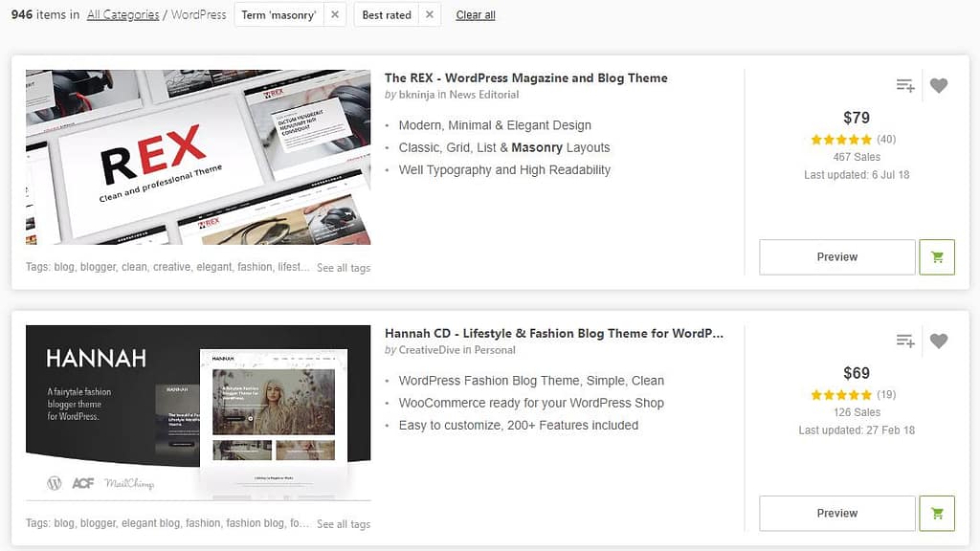Remove the Best rated filter
Image resolution: width=980 pixels, height=551 pixels.
pos(430,14)
